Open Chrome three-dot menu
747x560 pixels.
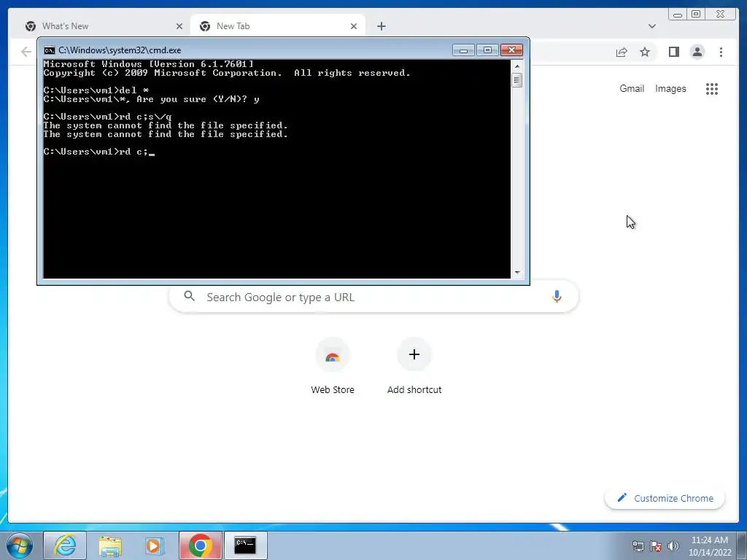point(721,52)
